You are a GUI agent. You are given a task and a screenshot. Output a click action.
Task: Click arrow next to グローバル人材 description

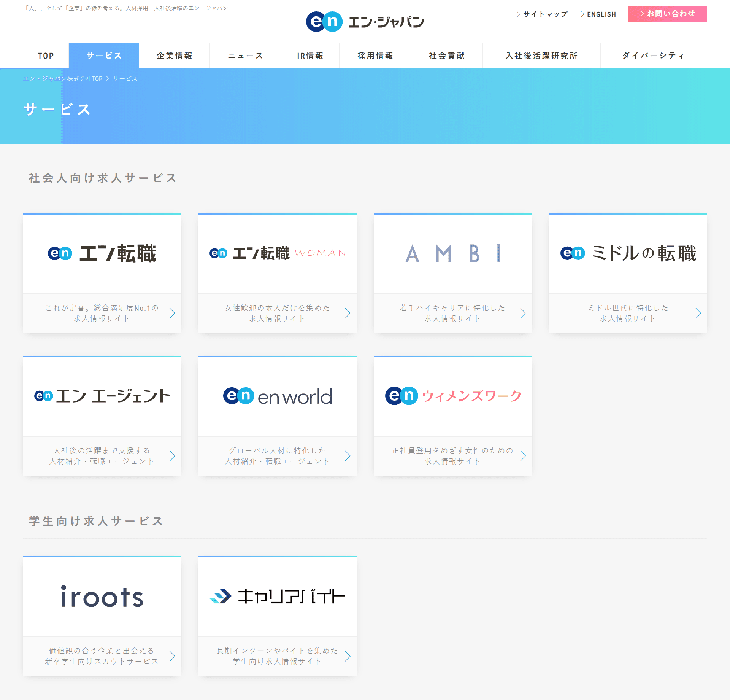point(348,456)
